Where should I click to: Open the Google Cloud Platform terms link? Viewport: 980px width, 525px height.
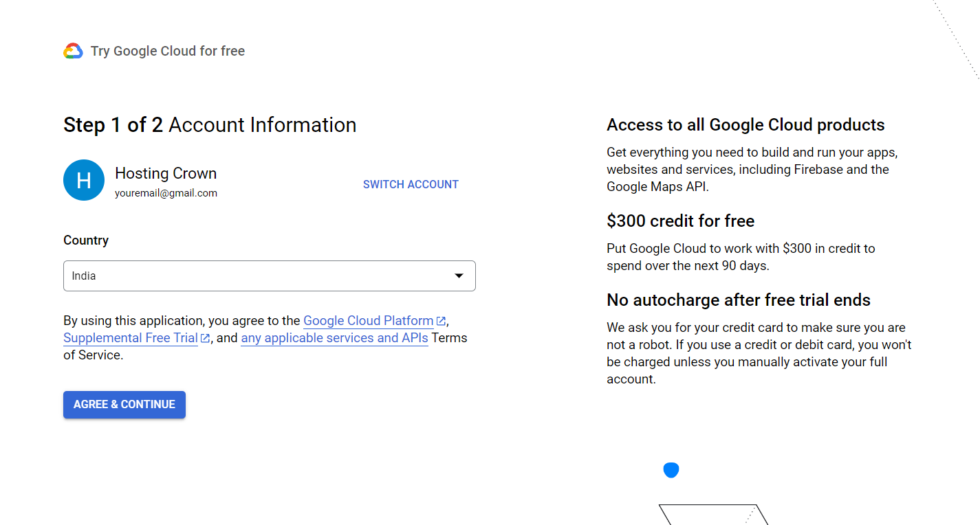(369, 321)
